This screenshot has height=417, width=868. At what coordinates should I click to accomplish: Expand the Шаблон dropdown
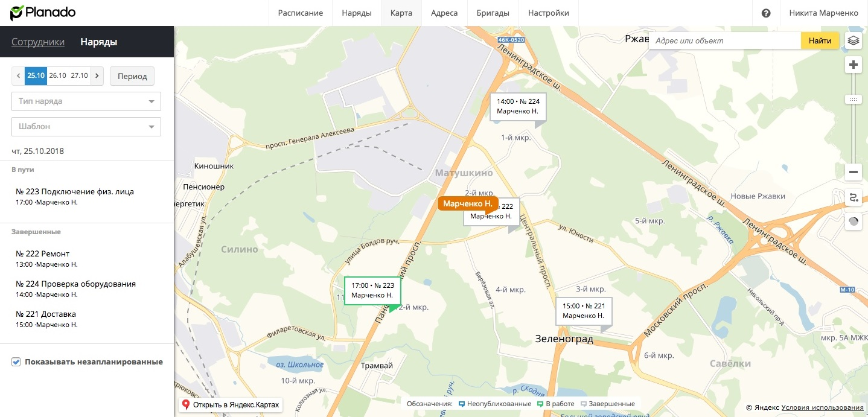point(86,127)
